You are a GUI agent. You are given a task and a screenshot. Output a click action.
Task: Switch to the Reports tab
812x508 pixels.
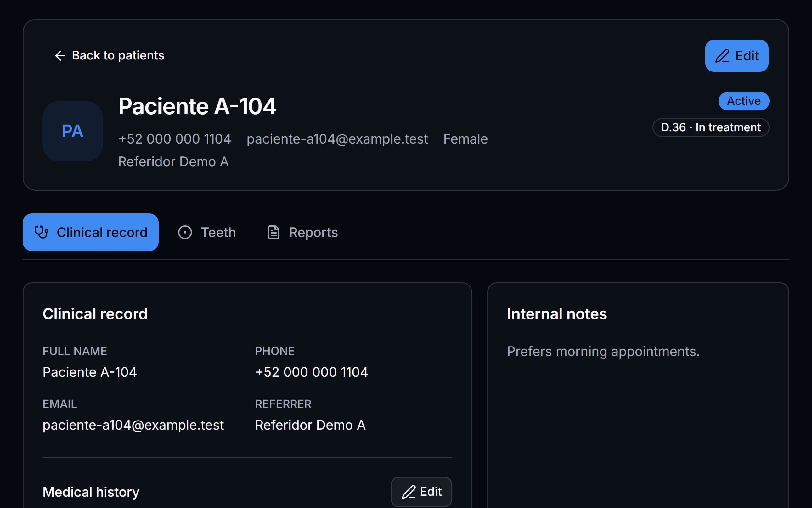point(303,232)
